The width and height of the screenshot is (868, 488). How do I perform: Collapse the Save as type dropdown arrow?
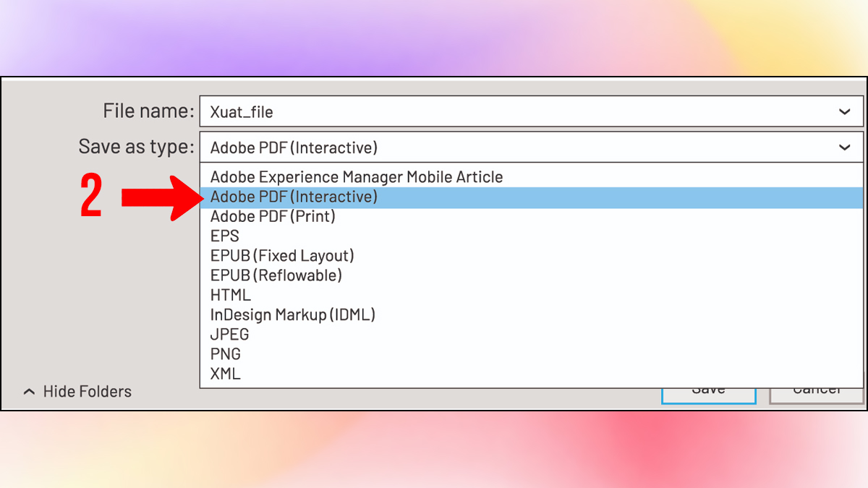[x=844, y=147]
